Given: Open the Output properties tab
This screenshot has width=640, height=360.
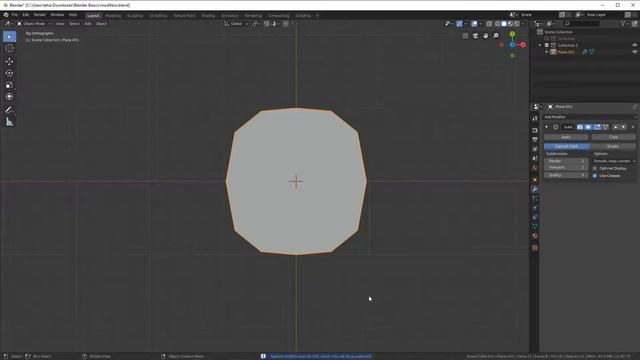Looking at the screenshot, I should (x=535, y=140).
